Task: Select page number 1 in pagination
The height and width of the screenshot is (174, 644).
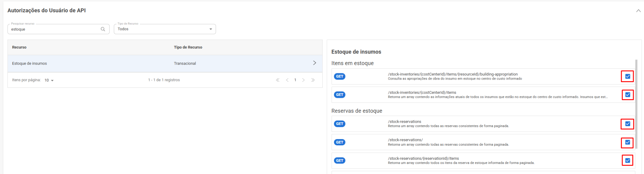Action: (295, 80)
